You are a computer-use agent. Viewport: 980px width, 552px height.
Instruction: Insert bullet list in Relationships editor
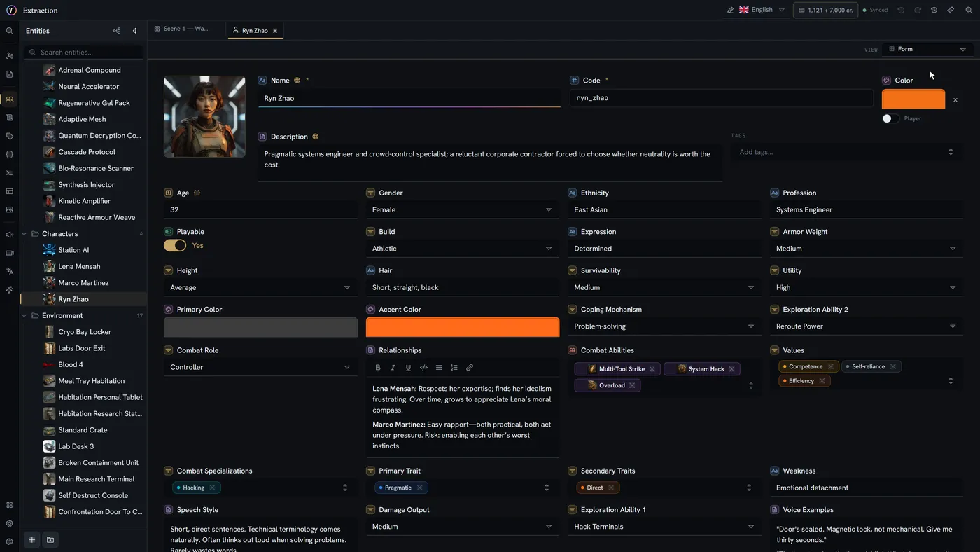(x=439, y=368)
